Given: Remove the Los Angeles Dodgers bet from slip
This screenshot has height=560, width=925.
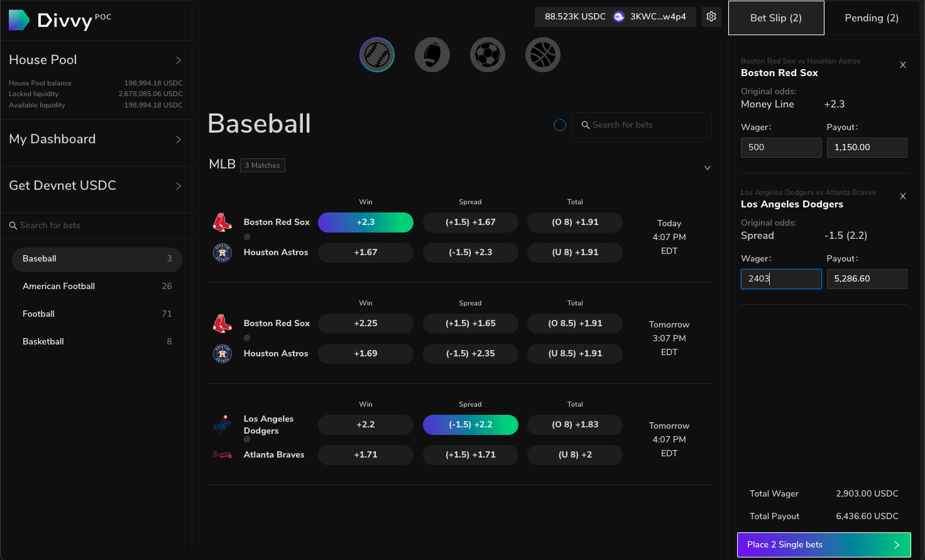Looking at the screenshot, I should 903,196.
